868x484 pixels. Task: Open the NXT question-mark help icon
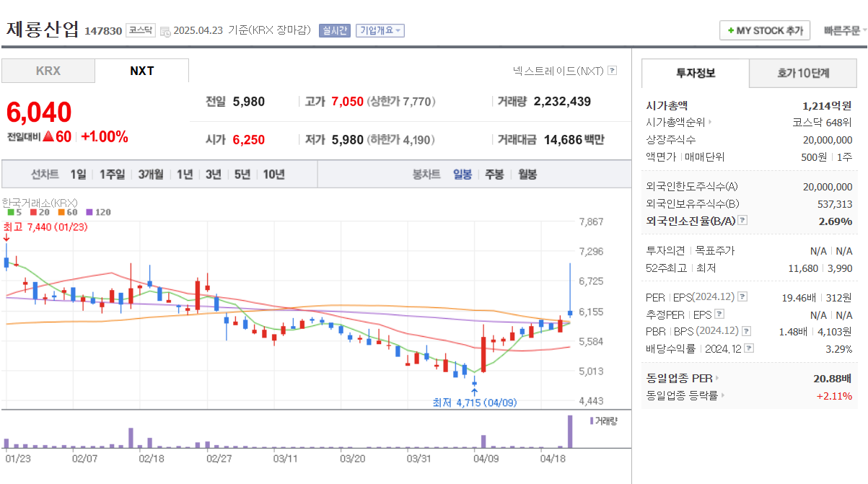point(612,69)
